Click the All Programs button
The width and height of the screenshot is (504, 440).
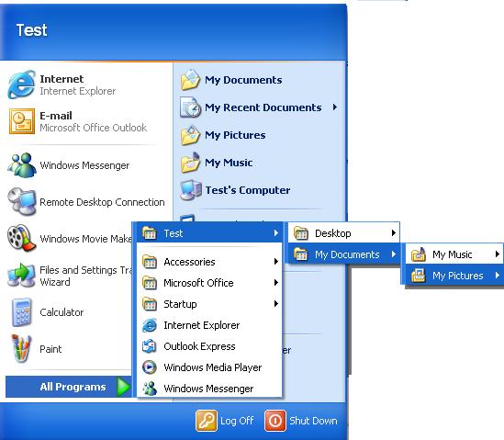[x=69, y=387]
